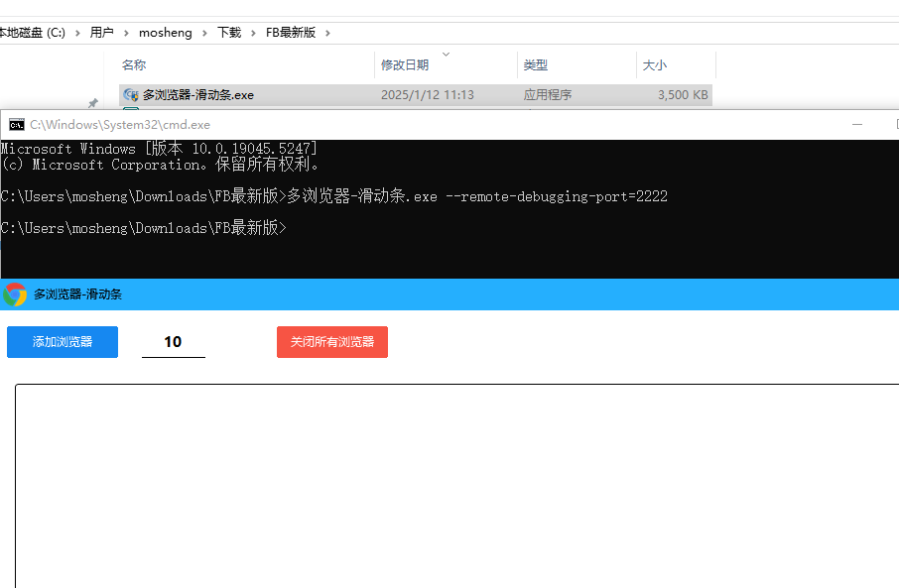Navigate to 本地磁盘 (C:) in breadcrumb

point(35,32)
